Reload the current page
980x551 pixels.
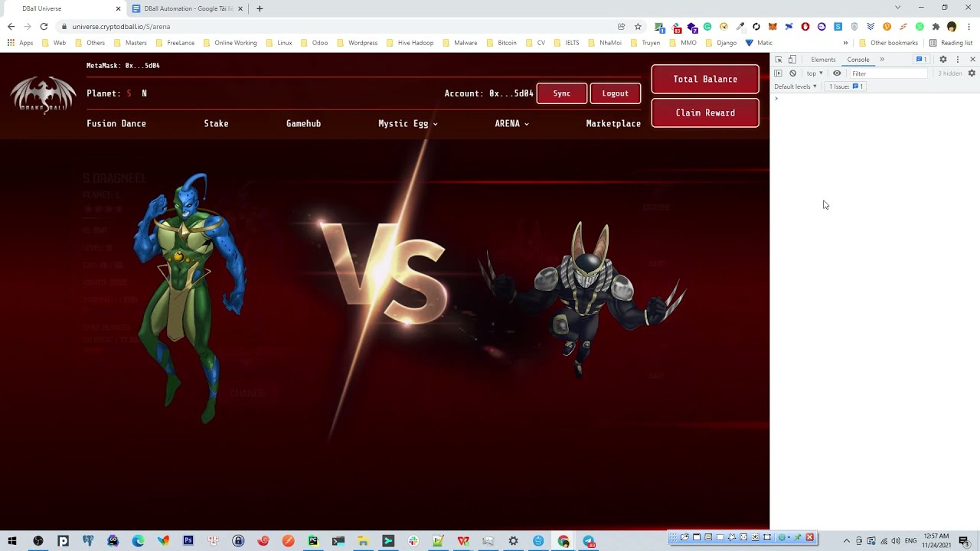(44, 26)
